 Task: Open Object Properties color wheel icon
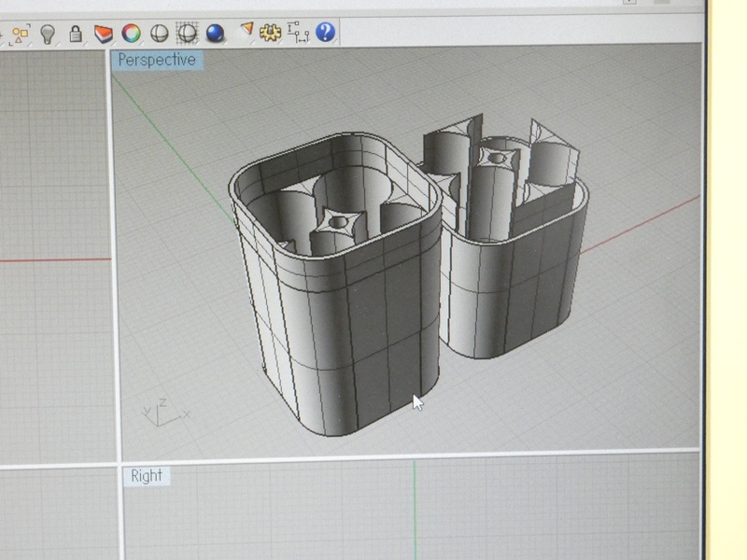click(131, 34)
